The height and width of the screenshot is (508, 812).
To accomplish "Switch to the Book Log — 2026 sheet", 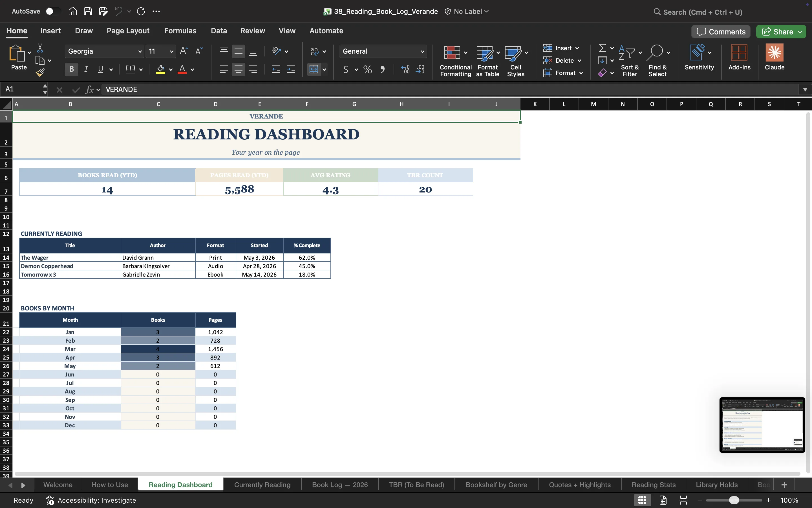I will (340, 485).
